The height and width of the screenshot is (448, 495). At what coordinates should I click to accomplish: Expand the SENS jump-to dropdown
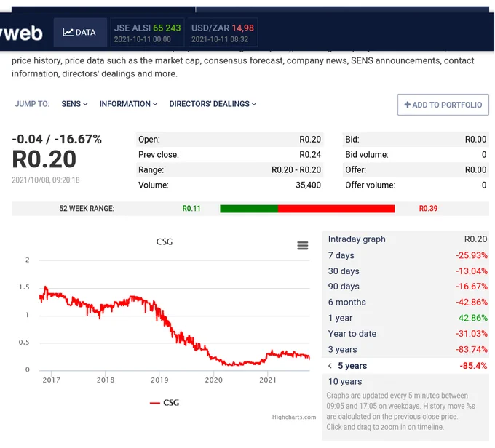click(x=74, y=104)
